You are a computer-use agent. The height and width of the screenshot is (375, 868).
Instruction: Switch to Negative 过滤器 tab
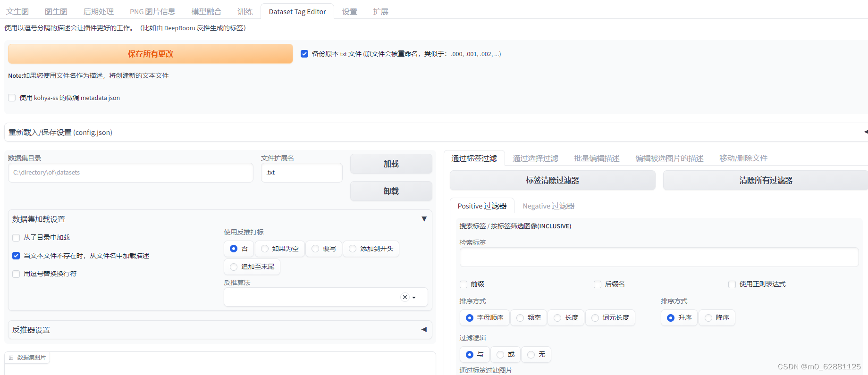[548, 206]
